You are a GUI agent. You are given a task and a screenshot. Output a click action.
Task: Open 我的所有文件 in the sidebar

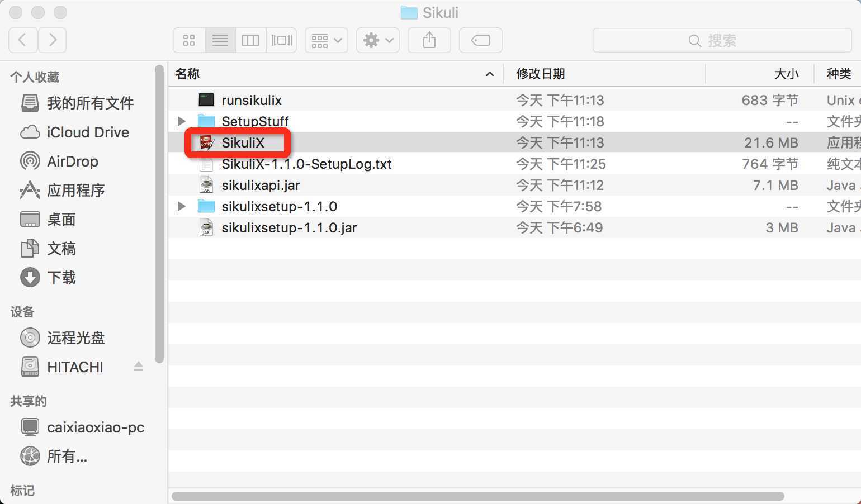click(78, 103)
